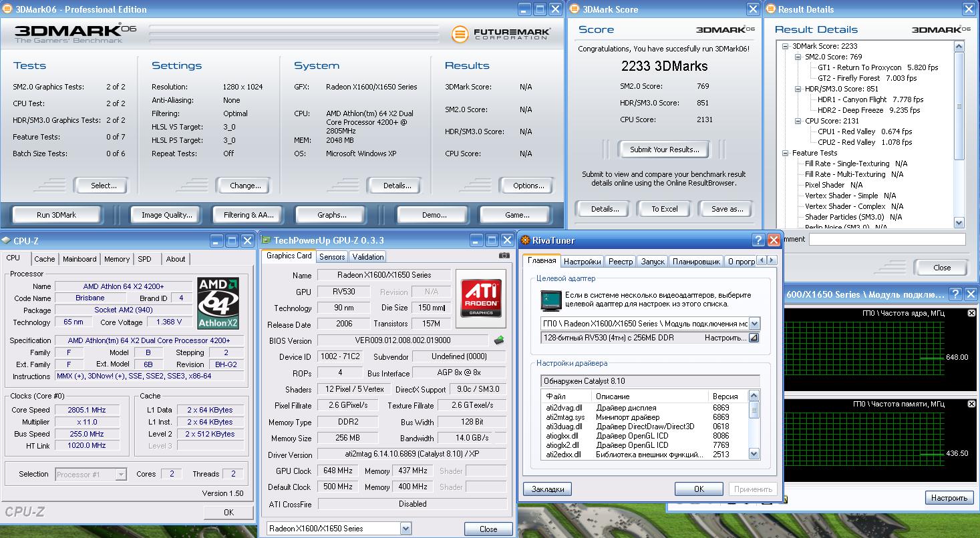Click the GPU-Z camera screenshot icon
Viewport: 980px width, 538px height.
tap(504, 256)
